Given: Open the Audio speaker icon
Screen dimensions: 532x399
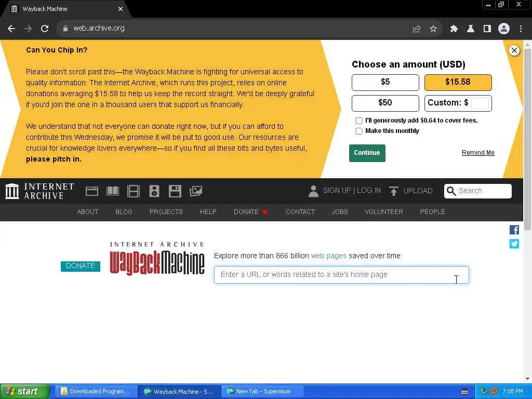Looking at the screenshot, I should [154, 191].
